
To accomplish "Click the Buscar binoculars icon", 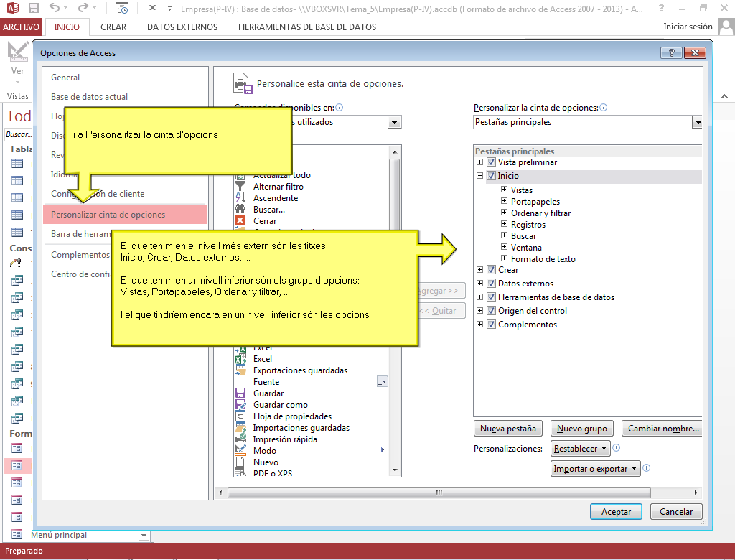I will coord(240,209).
